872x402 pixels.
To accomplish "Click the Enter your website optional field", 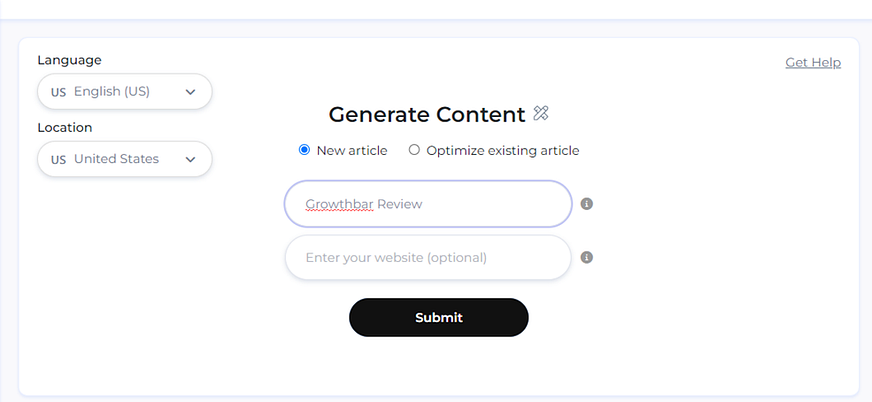I will (428, 257).
